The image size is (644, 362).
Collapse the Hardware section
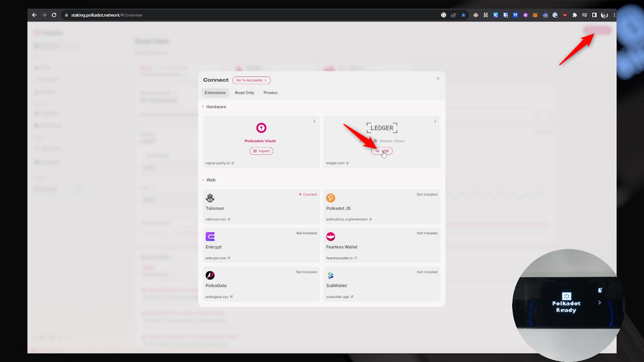(x=214, y=107)
